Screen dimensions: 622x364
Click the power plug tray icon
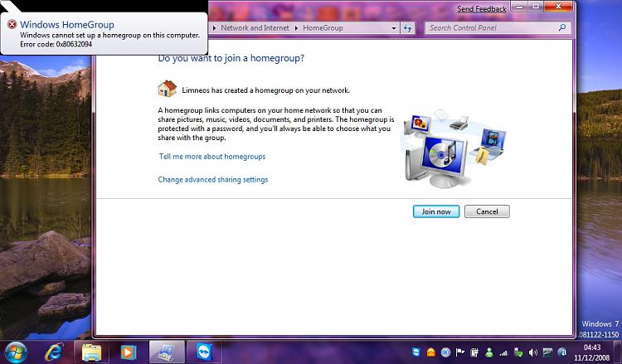click(x=474, y=352)
